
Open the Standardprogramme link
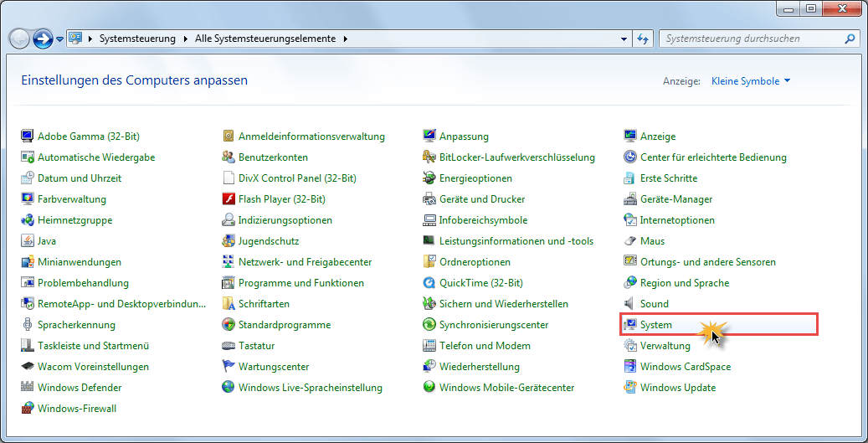pos(285,324)
